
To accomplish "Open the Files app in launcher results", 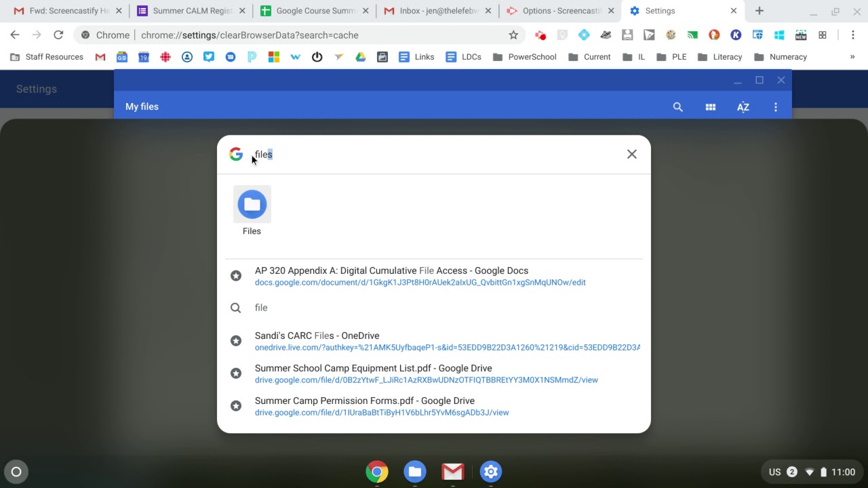I will click(x=252, y=211).
